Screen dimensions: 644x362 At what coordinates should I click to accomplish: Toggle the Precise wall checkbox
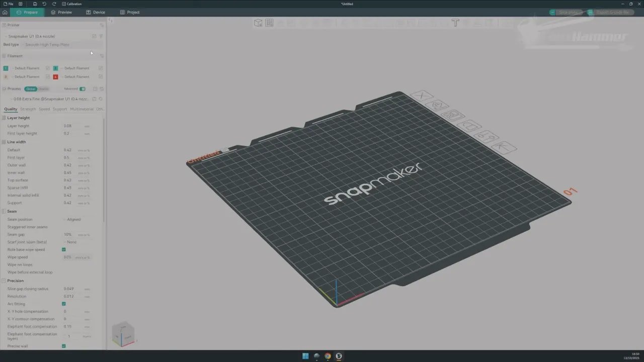pyautogui.click(x=64, y=346)
